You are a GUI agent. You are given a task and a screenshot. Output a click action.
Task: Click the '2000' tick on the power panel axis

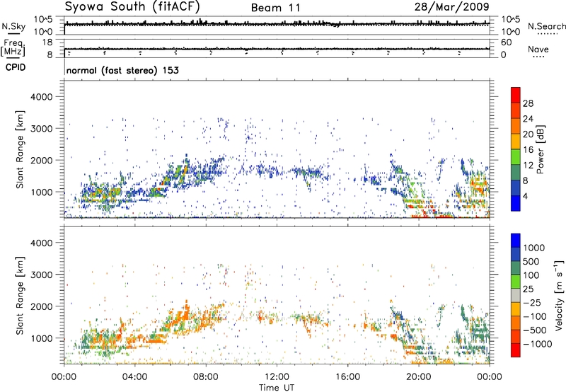pyautogui.click(x=41, y=160)
